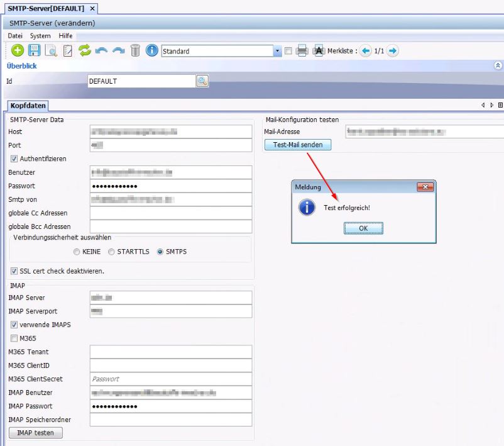This screenshot has width=504, height=446.
Task: Open the Id lookup magnifier icon
Action: [x=202, y=81]
